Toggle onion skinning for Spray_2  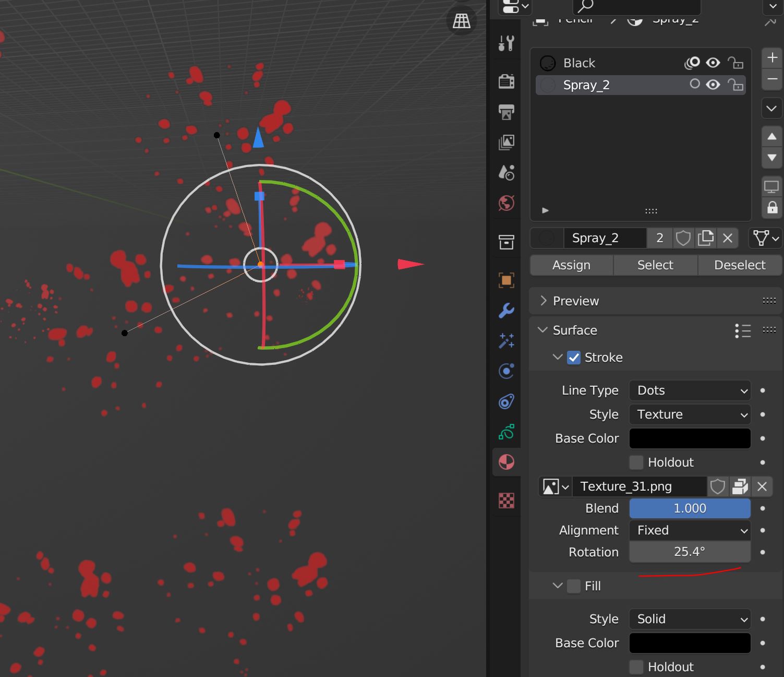(x=694, y=84)
